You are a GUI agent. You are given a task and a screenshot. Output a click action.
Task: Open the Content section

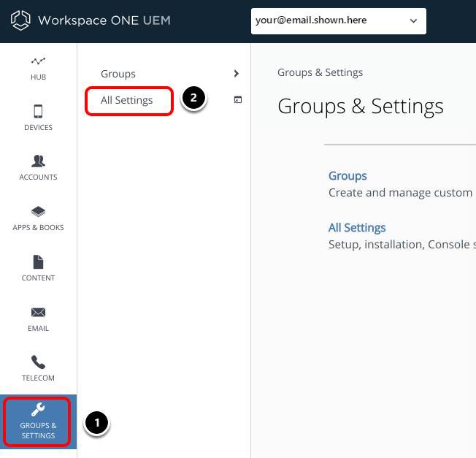tap(38, 268)
